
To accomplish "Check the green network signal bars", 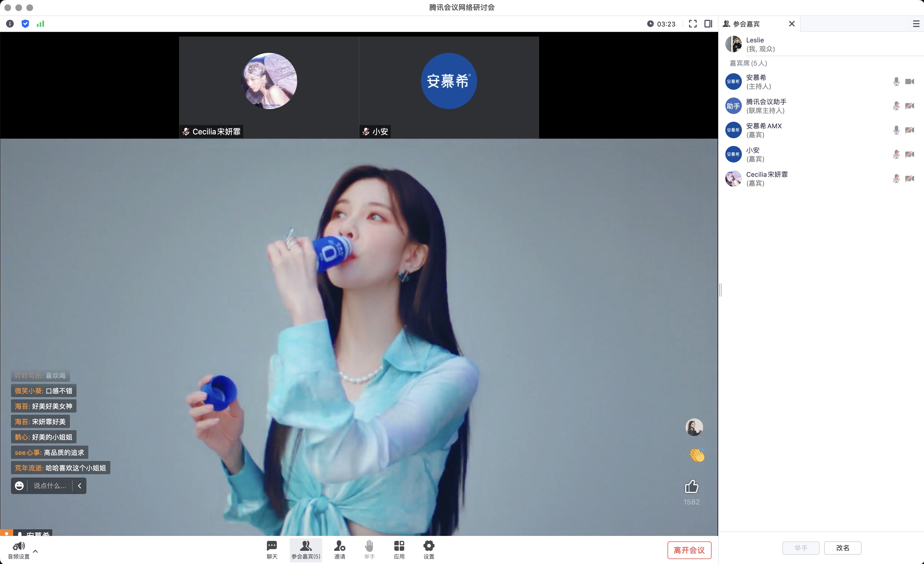I will click(x=40, y=24).
